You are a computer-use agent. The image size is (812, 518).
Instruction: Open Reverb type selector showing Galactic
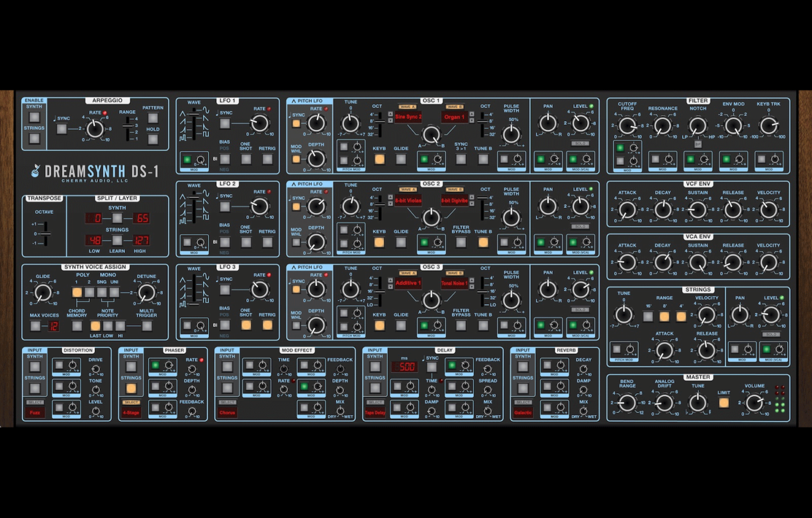coord(523,413)
